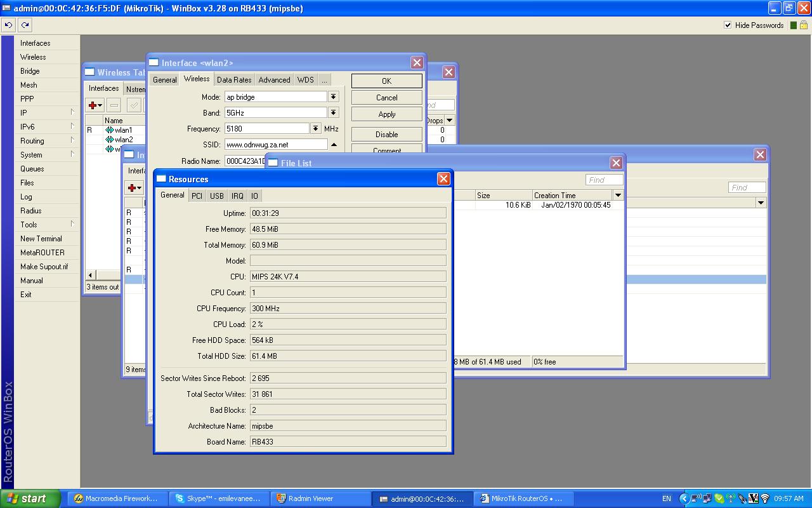Image resolution: width=812 pixels, height=508 pixels.
Task: Select the wlan1 row in Wireless Tables
Action: point(117,130)
